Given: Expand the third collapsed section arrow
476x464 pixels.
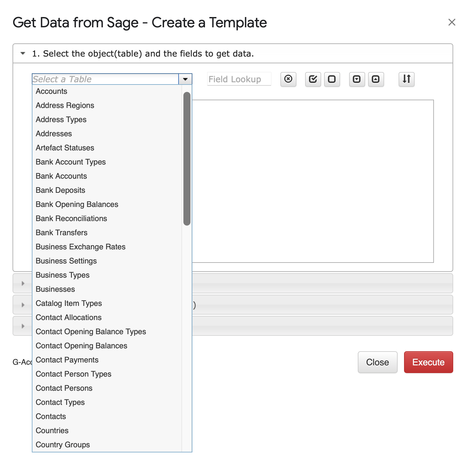Looking at the screenshot, I should tap(23, 305).
